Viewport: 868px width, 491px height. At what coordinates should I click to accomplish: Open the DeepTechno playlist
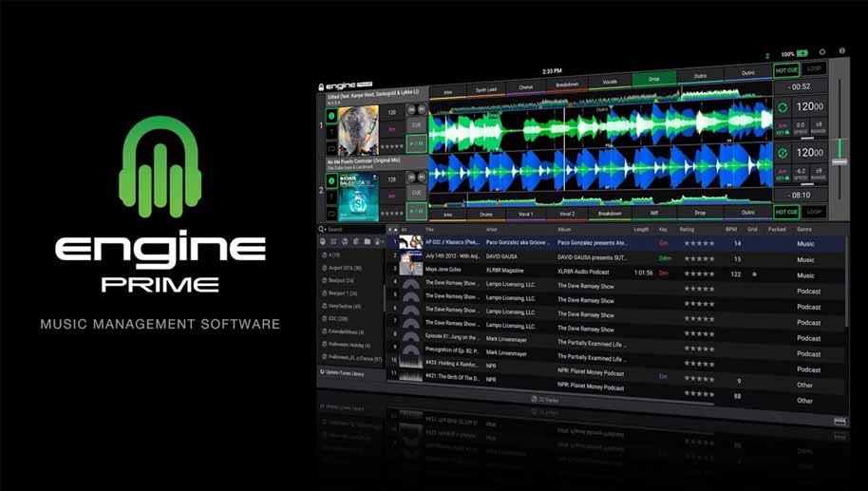pos(342,306)
